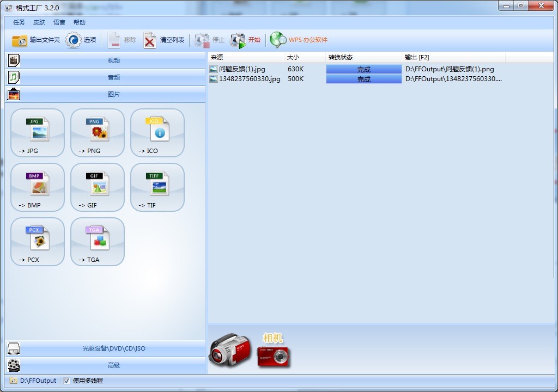558x392 pixels.
Task: Click the 格式工厂 title bar app icon
Action: click(x=9, y=8)
